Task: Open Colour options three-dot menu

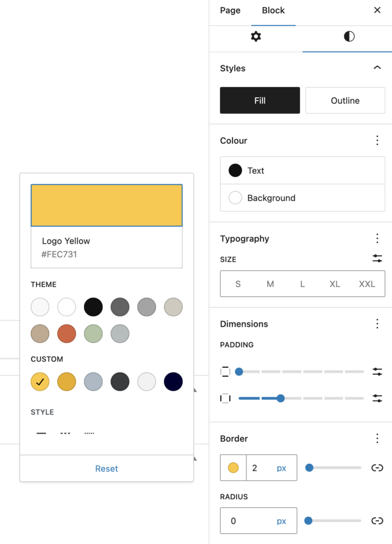Action: click(x=377, y=140)
